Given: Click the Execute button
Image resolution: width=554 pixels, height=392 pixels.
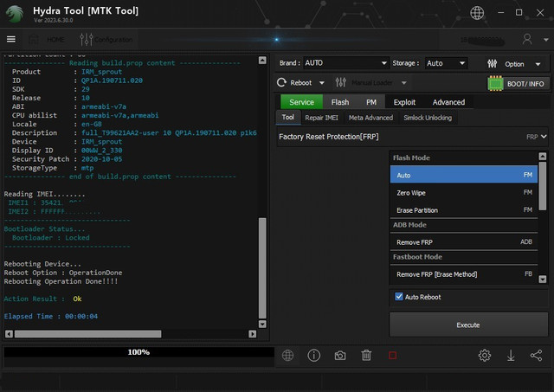Looking at the screenshot, I should (x=467, y=325).
